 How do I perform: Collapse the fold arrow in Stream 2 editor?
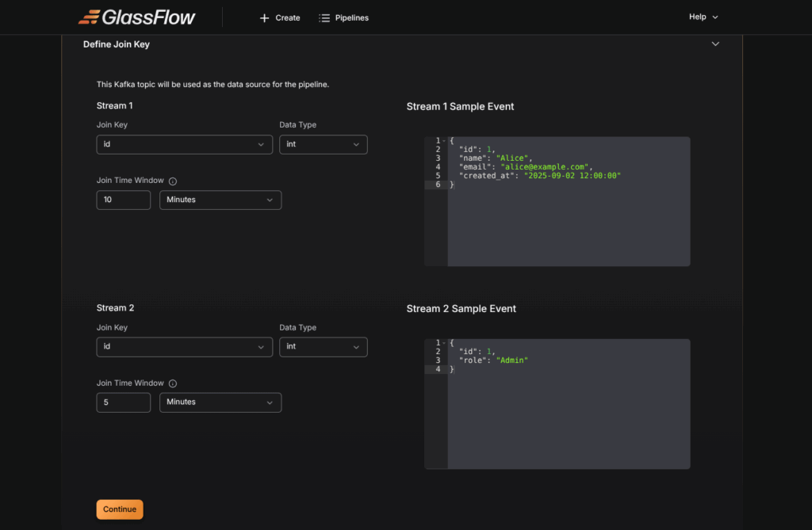point(444,343)
